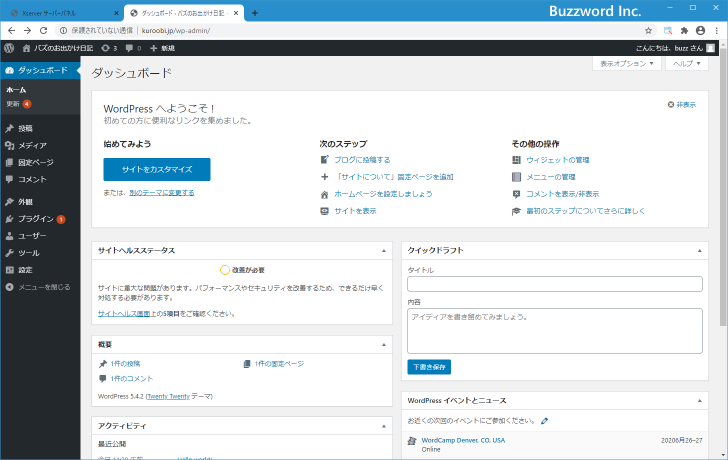Click the WordPress logo in admin bar
This screenshot has width=728, height=460.
(9, 47)
